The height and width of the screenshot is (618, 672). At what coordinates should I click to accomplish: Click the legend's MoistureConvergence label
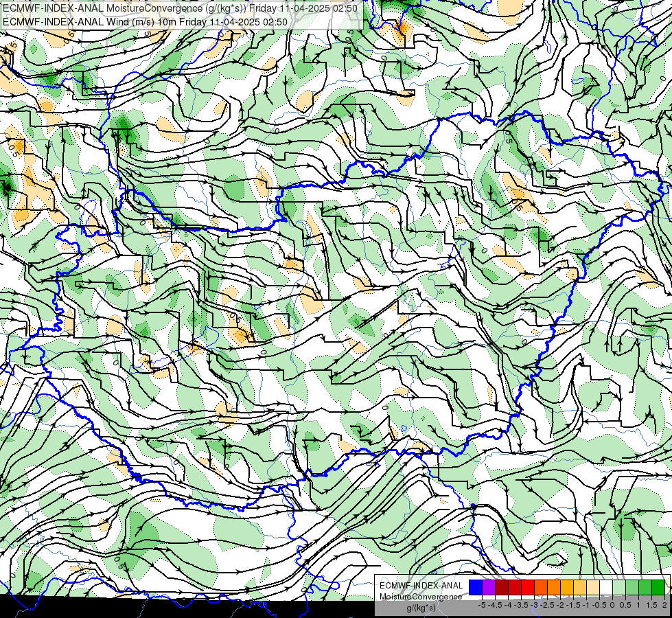pos(421,597)
